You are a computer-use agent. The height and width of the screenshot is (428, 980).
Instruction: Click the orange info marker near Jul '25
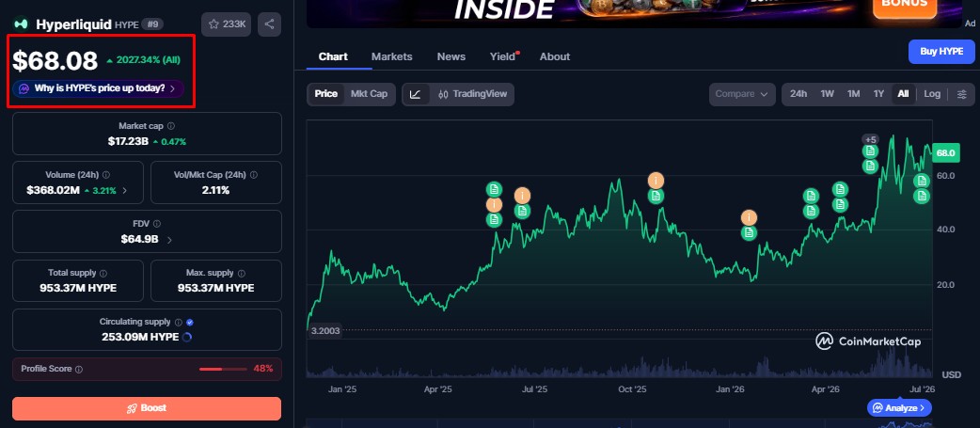(523, 196)
